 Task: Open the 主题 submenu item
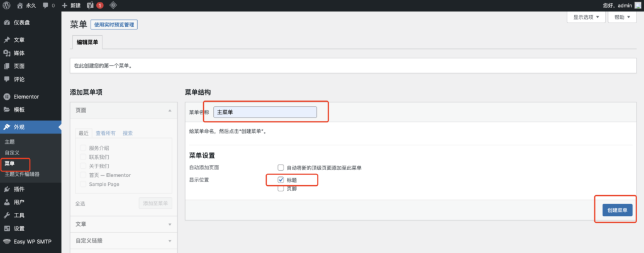[x=9, y=141]
